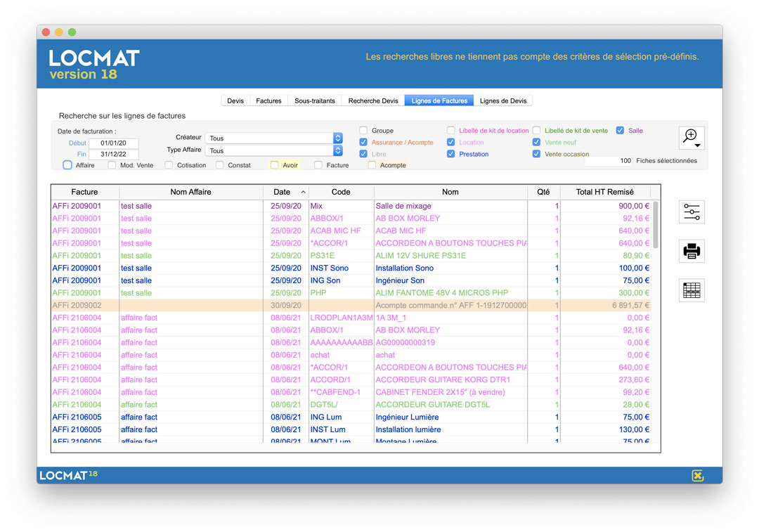
Task: Uncheck the Prestation checkbox
Action: (451, 154)
